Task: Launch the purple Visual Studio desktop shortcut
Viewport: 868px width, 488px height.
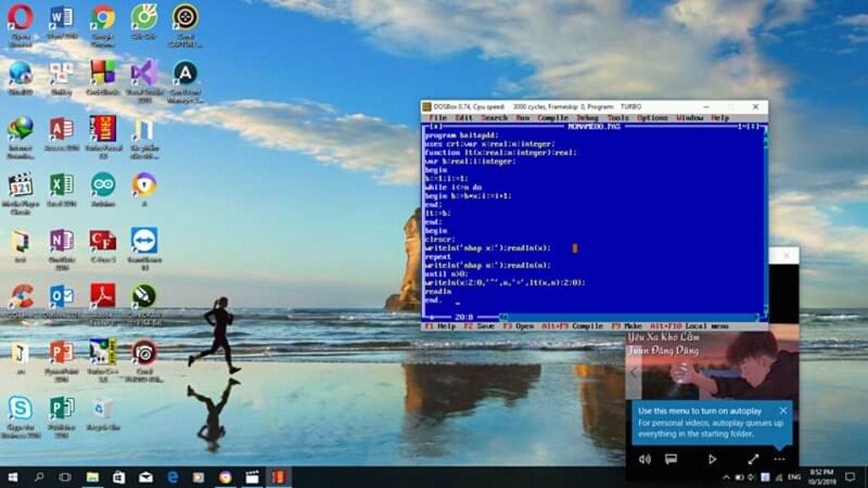Action: [x=144, y=73]
